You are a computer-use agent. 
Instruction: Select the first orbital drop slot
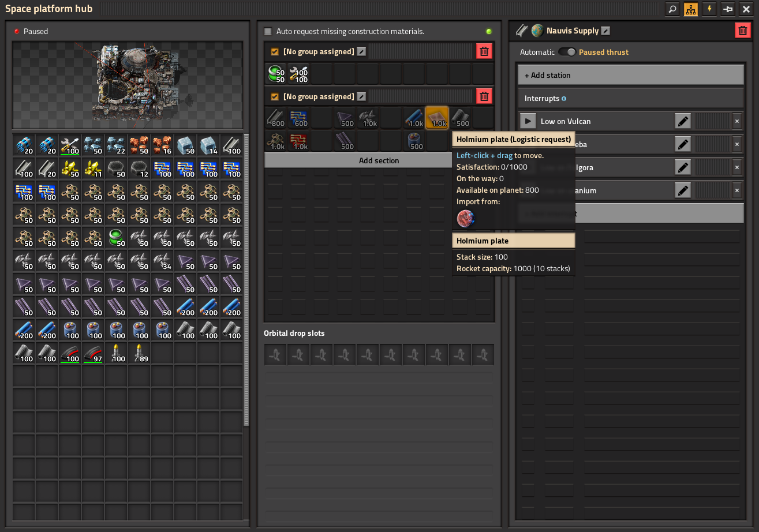click(275, 355)
